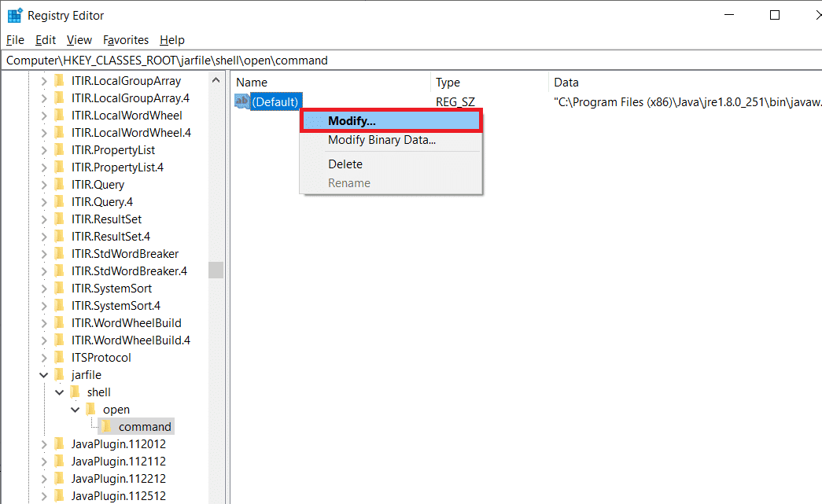Choose Delete from the context menu
Image resolution: width=822 pixels, height=504 pixels.
coord(391,164)
